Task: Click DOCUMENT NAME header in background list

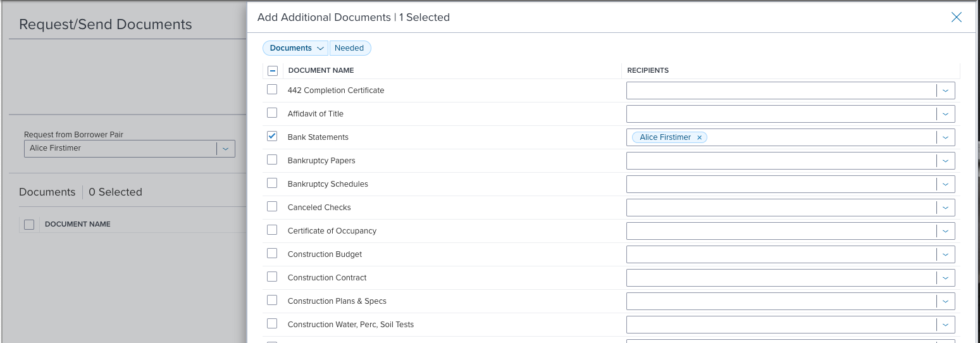Action: tap(78, 224)
